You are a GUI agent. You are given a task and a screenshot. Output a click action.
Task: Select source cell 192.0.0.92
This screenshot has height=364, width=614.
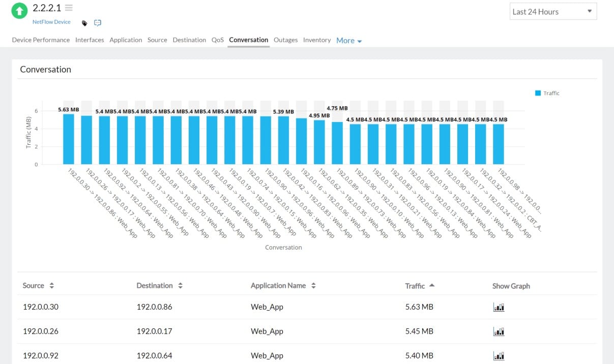click(x=41, y=356)
